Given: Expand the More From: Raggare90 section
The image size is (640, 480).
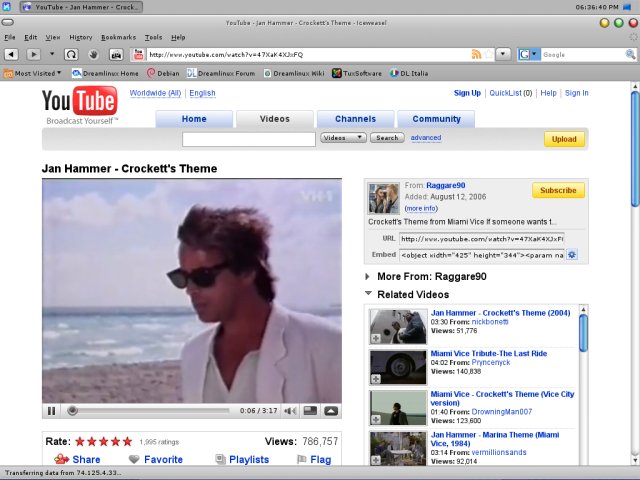Looking at the screenshot, I should 369,277.
